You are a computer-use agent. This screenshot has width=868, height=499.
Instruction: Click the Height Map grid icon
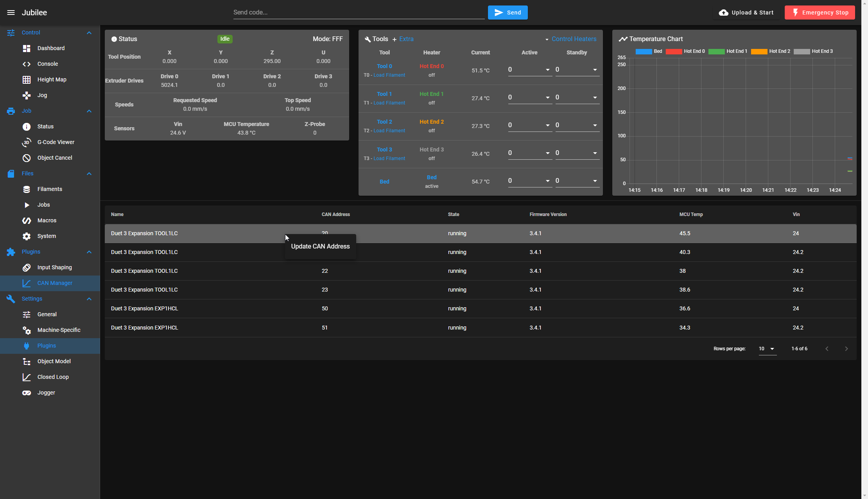(x=27, y=79)
